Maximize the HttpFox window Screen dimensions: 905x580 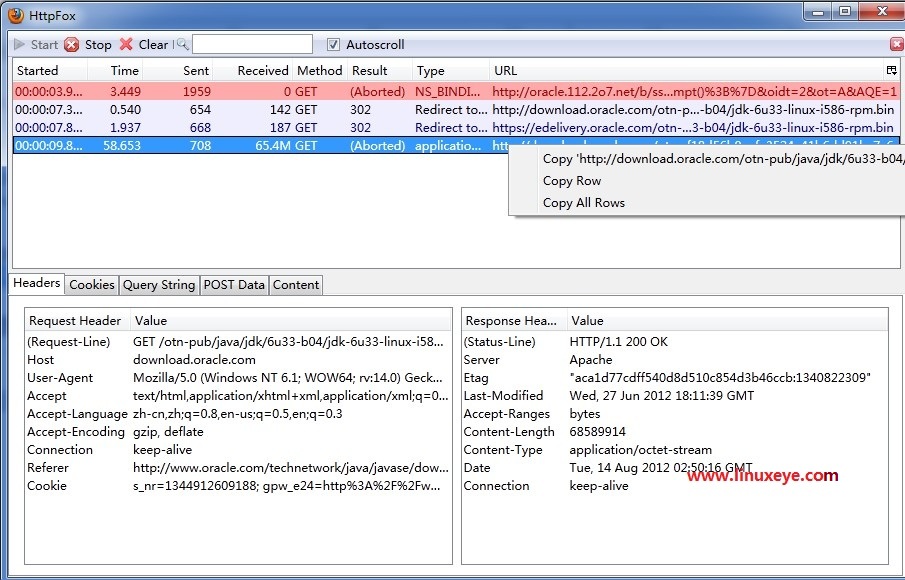(845, 12)
